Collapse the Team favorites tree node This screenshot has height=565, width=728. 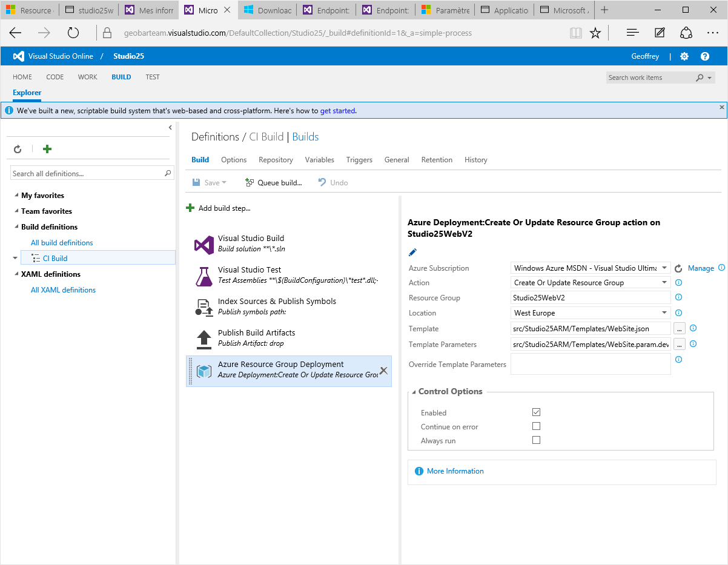tap(16, 211)
